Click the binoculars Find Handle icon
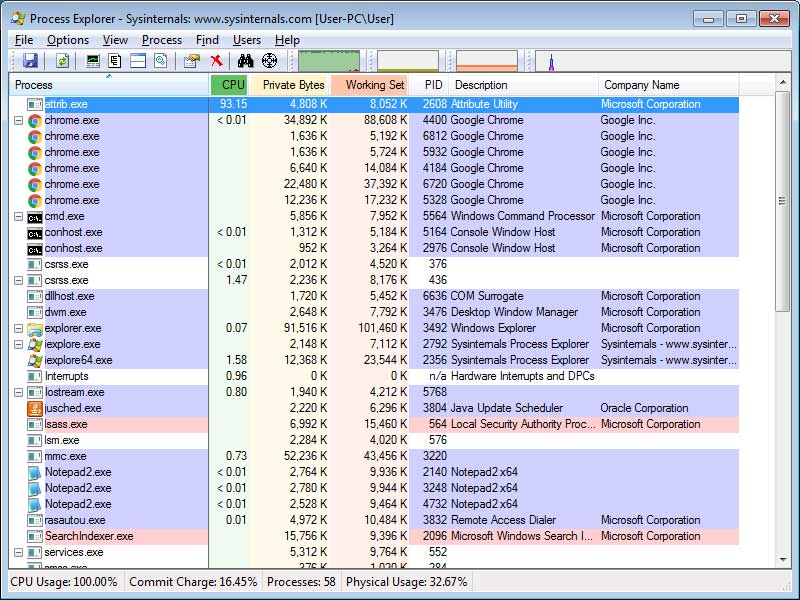800x600 pixels. coord(245,61)
